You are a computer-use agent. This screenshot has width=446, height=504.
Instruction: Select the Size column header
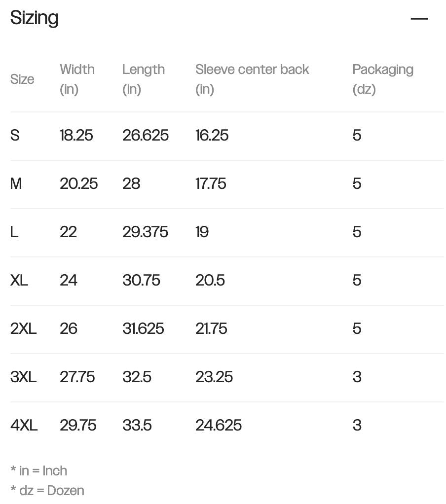pyautogui.click(x=22, y=79)
